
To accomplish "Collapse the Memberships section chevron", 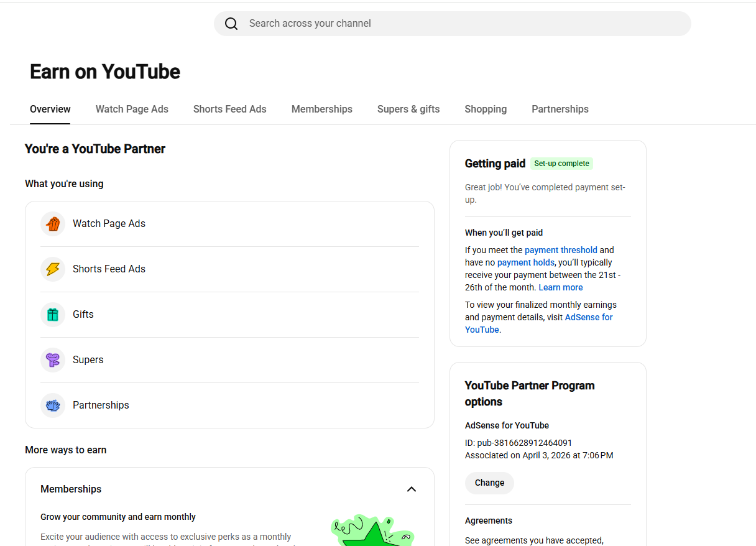I will (412, 489).
